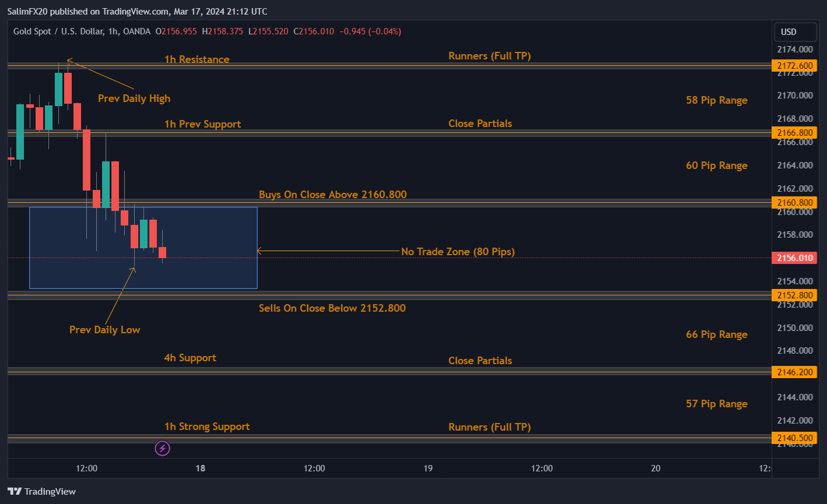827x504 pixels.
Task: Click the Sells On Close Below 2152.800 label
Action: (x=332, y=308)
